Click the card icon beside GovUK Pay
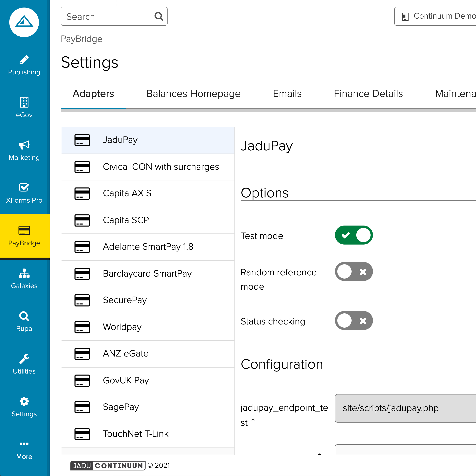The image size is (476, 476). (x=82, y=381)
